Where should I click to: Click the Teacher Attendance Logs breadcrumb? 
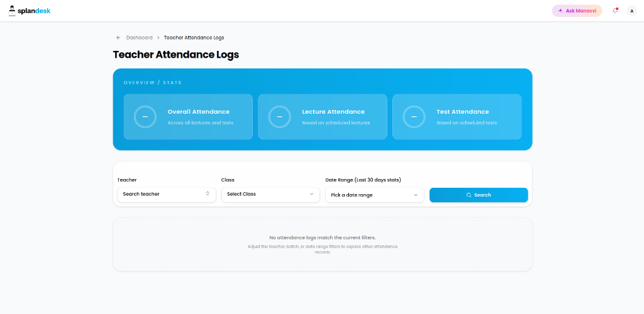pyautogui.click(x=194, y=37)
